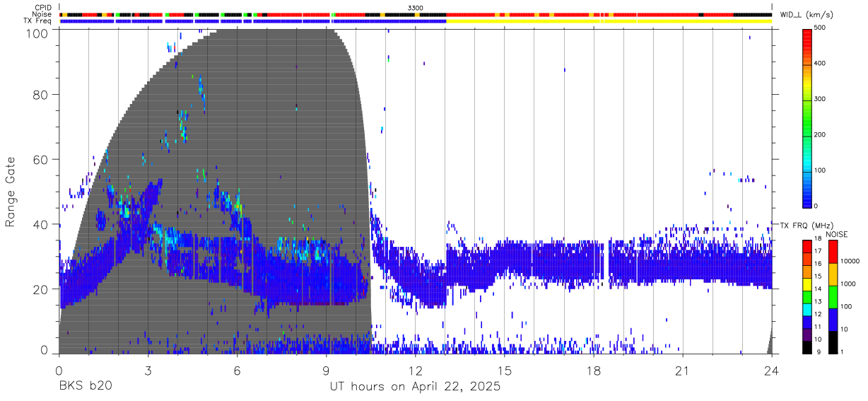Click the 9 hour tick label
Viewport: 868px width, 401px height.
click(x=326, y=371)
